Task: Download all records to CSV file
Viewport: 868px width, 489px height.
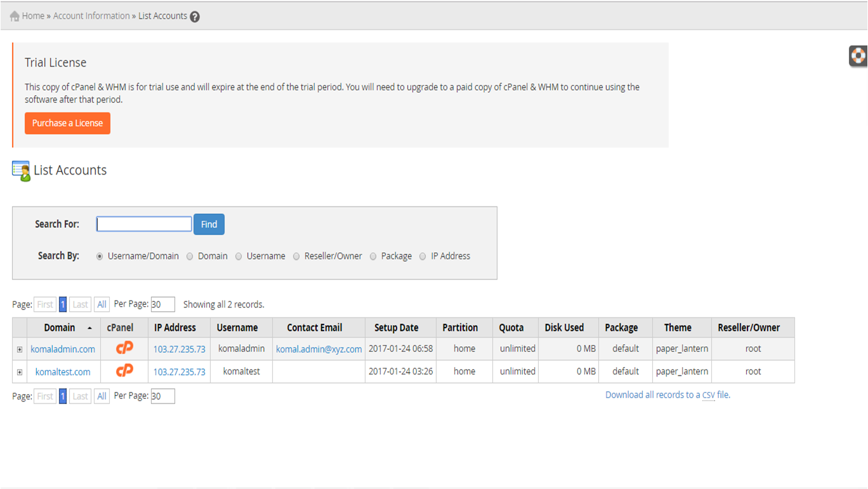Action: pos(667,395)
